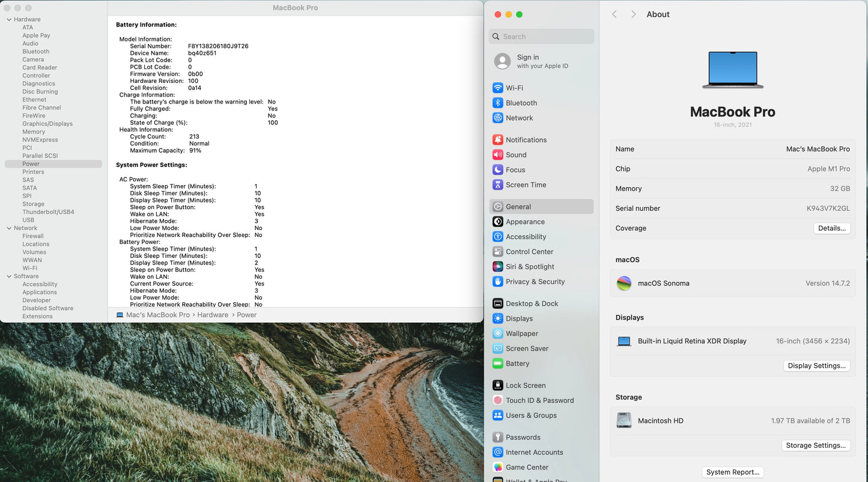Go back using the left chevron arrow
Image resolution: width=868 pixels, height=482 pixels.
615,14
